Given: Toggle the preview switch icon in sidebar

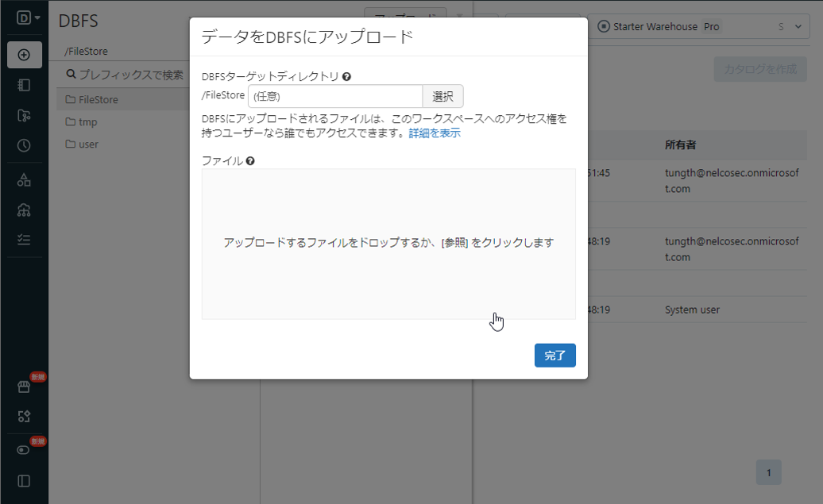Looking at the screenshot, I should (x=24, y=451).
